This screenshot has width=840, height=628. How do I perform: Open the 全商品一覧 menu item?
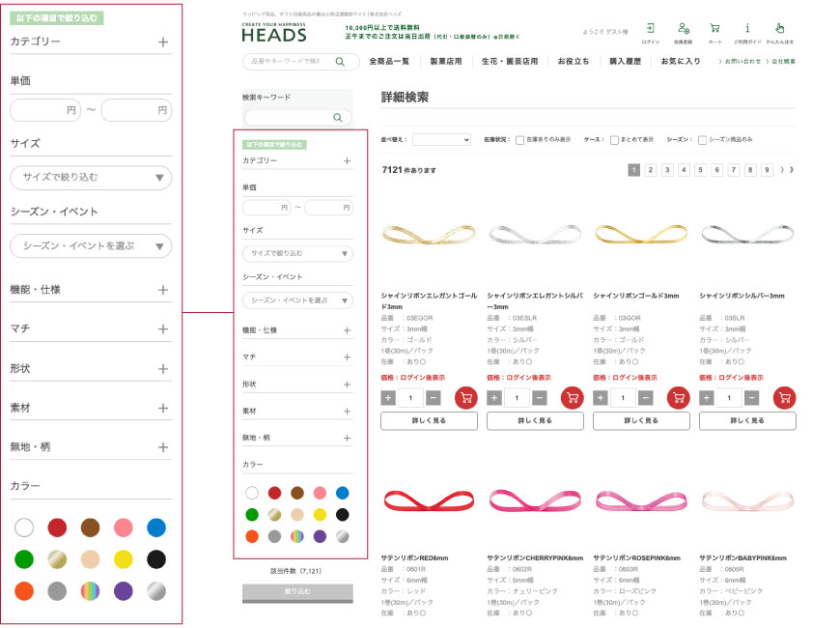389,62
